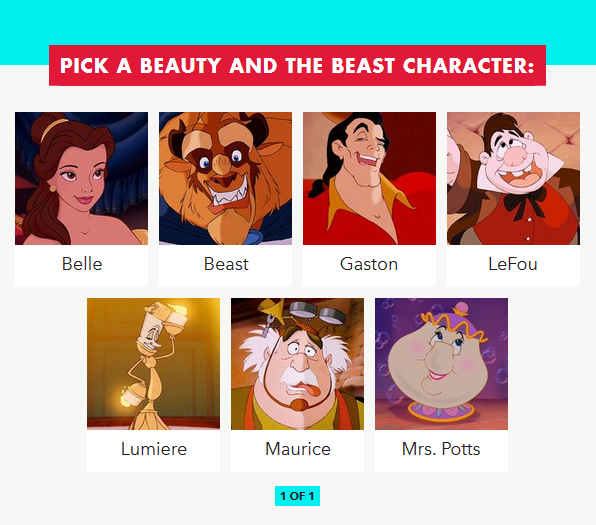596x525 pixels.
Task: Pick the Maurice inventor picture
Action: tap(298, 364)
